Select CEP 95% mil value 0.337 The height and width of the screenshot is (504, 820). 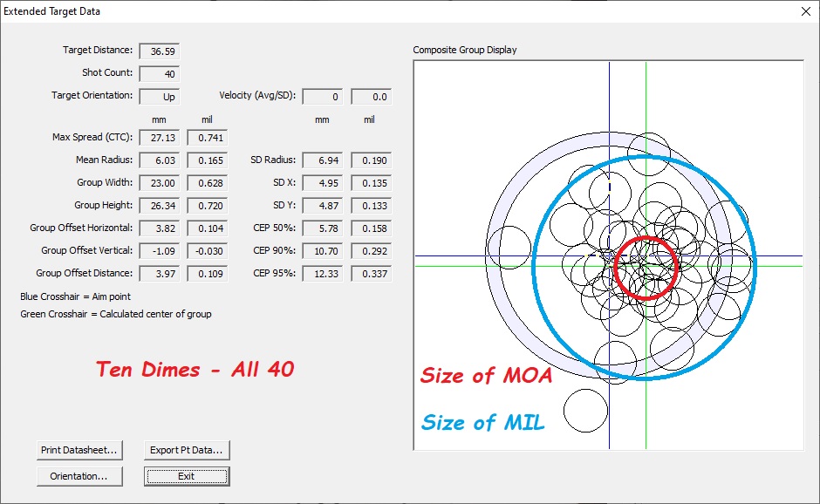[x=372, y=274]
